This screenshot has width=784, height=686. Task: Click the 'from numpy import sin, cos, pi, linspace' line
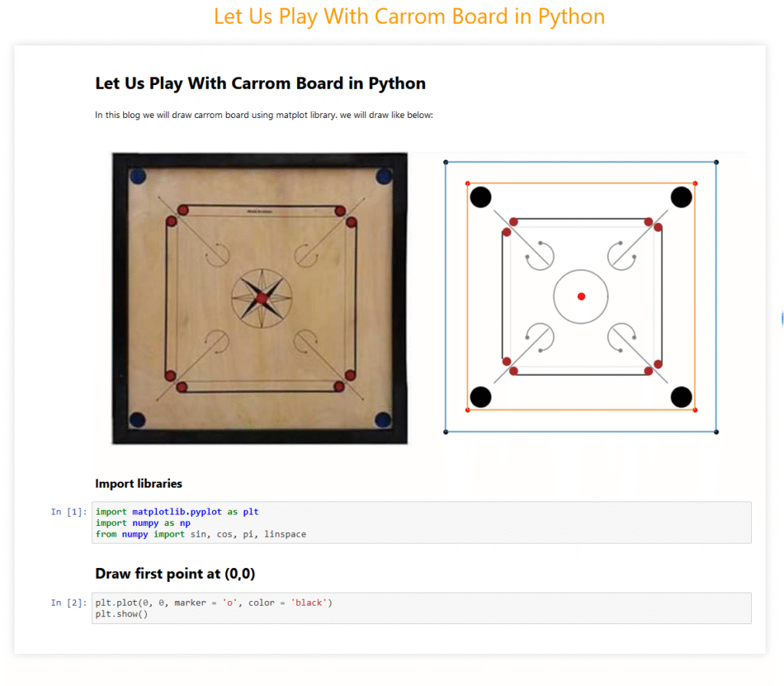click(x=201, y=534)
